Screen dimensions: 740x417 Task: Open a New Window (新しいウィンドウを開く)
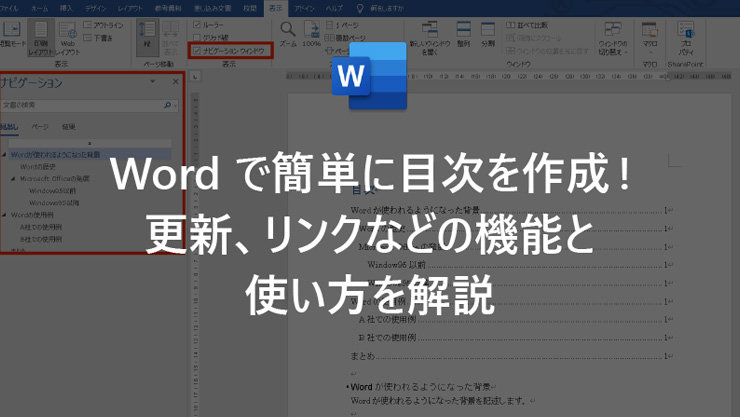click(429, 38)
